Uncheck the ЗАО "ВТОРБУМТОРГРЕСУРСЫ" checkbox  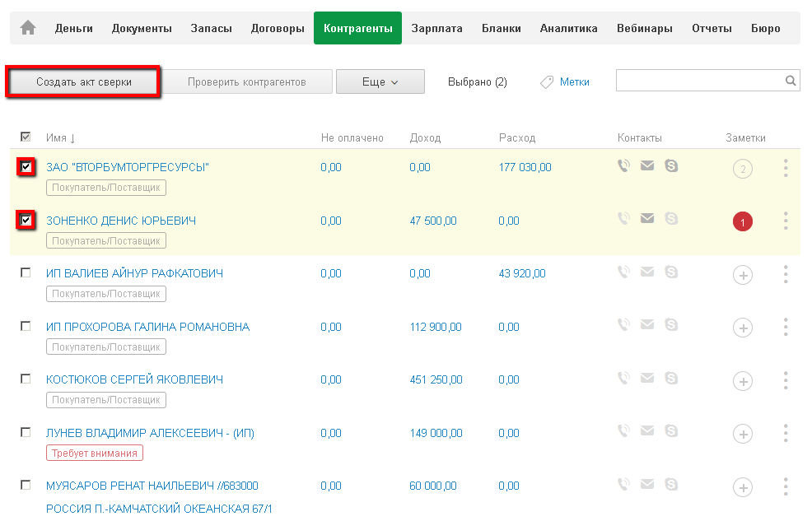(26, 167)
